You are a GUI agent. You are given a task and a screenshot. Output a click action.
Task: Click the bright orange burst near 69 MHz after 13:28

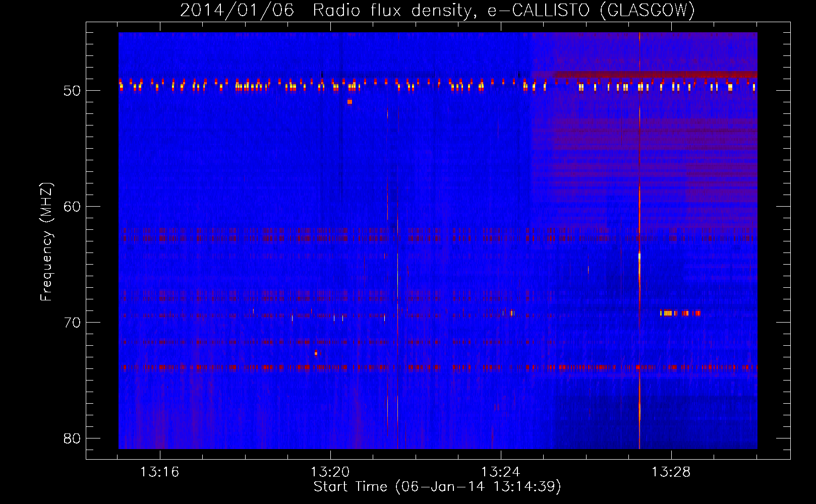(680, 313)
